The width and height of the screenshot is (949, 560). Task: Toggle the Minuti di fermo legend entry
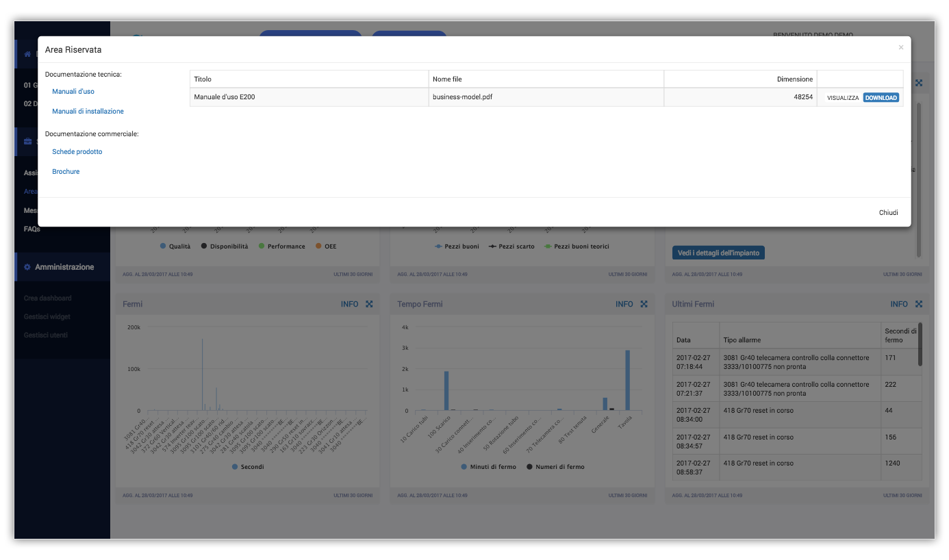click(x=488, y=467)
